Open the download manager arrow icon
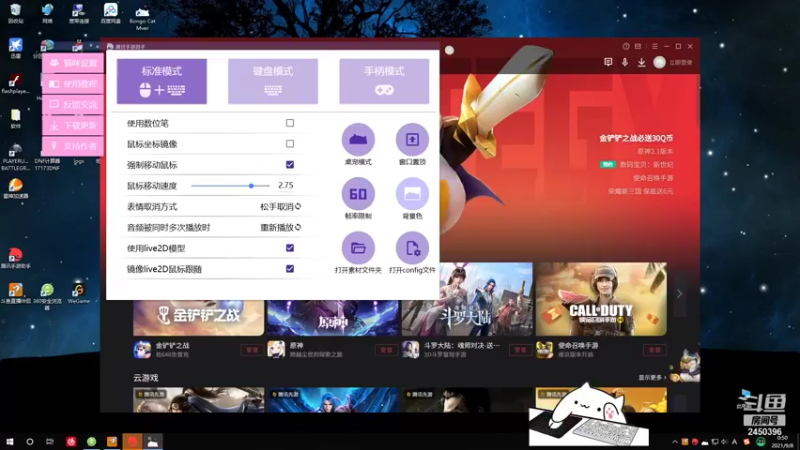The image size is (800, 450). point(641,62)
